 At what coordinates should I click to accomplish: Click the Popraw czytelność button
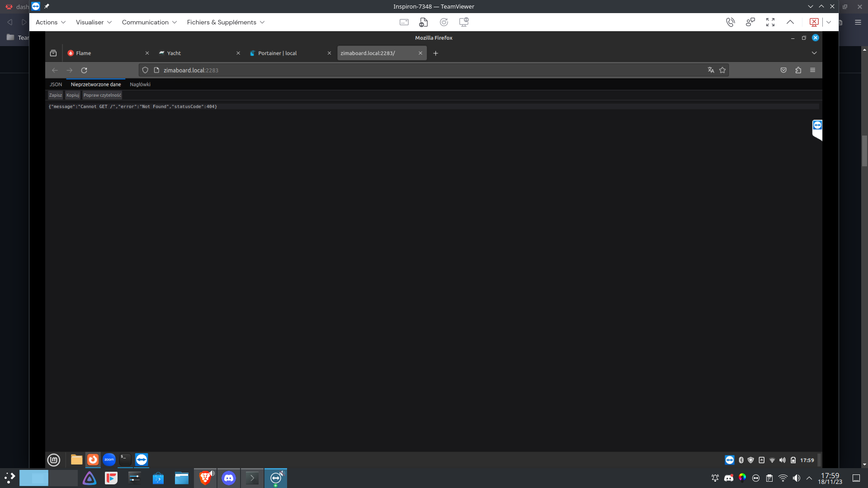[x=102, y=95]
